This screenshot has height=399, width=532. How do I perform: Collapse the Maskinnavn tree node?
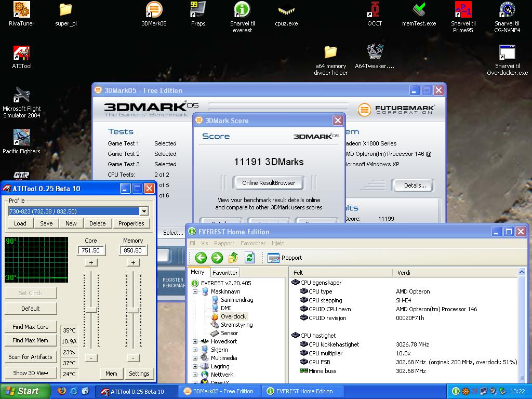(x=195, y=291)
